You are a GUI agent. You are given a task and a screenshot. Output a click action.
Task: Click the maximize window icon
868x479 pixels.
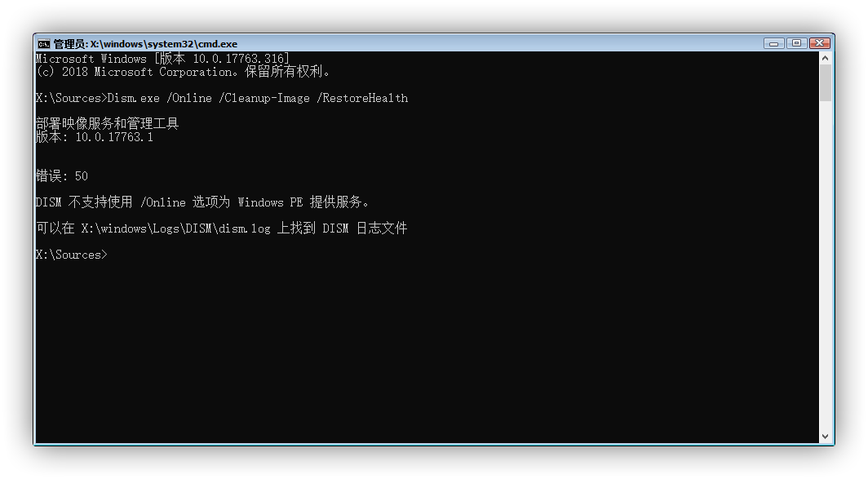tap(795, 42)
